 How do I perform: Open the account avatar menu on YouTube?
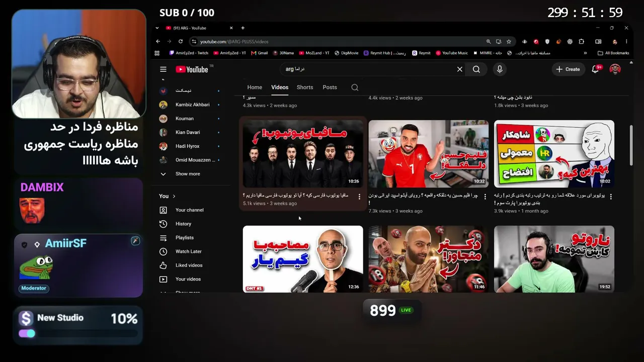point(615,69)
